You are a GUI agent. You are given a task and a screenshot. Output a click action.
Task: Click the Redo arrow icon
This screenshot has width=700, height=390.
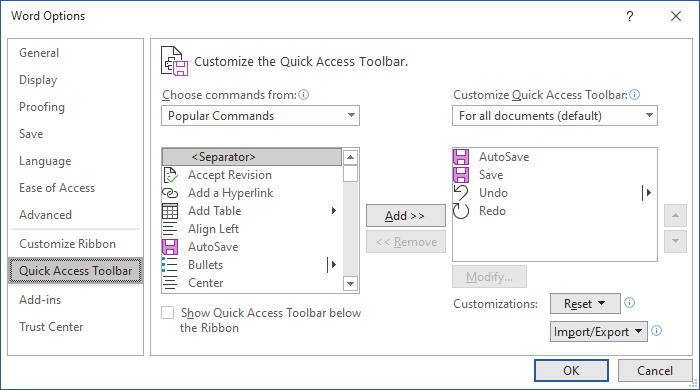point(461,211)
